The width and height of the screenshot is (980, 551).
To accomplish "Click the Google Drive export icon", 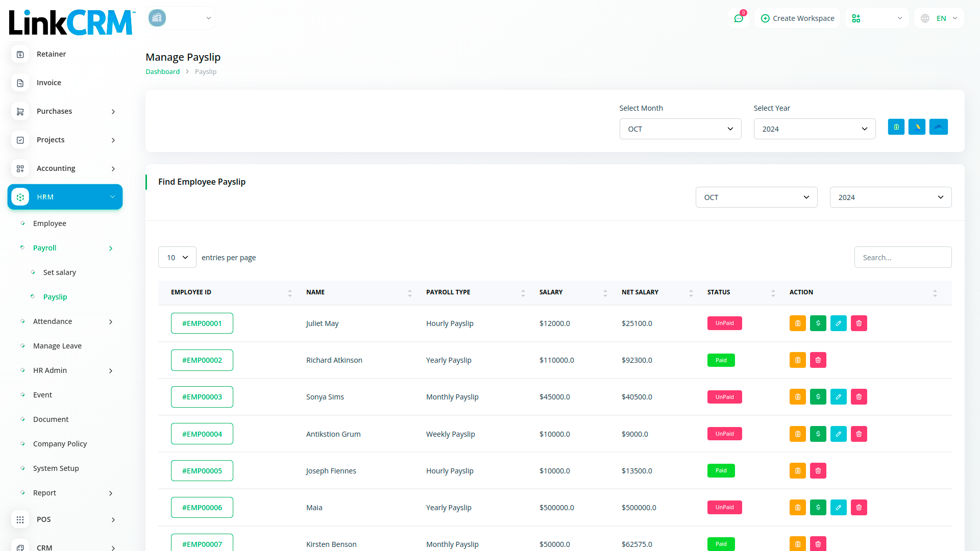I will [917, 127].
